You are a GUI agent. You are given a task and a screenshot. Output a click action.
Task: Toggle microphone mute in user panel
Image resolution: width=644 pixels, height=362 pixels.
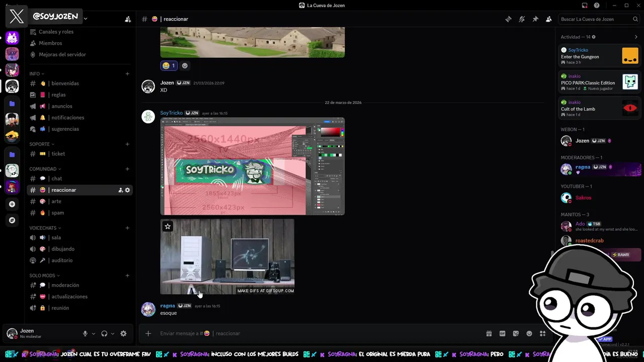point(85,333)
